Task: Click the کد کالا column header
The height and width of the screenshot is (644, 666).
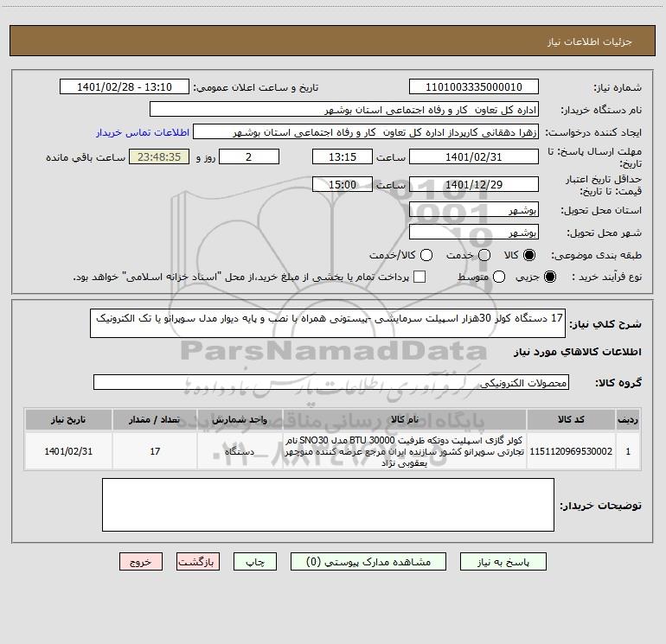Action: click(571, 420)
